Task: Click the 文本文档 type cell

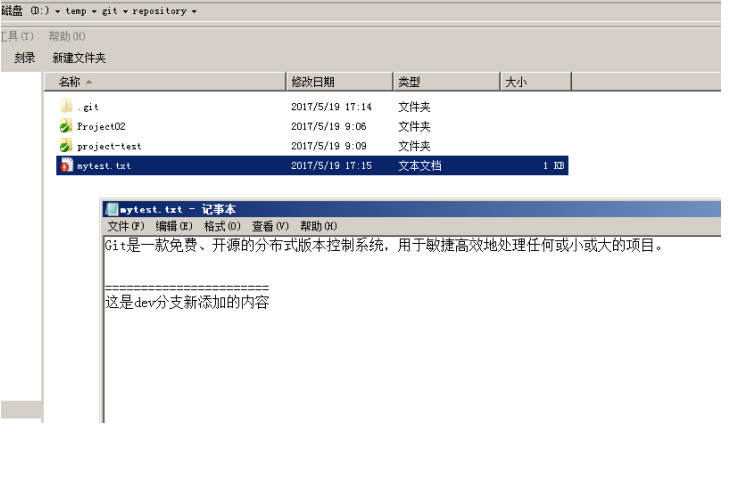Action: 420,165
